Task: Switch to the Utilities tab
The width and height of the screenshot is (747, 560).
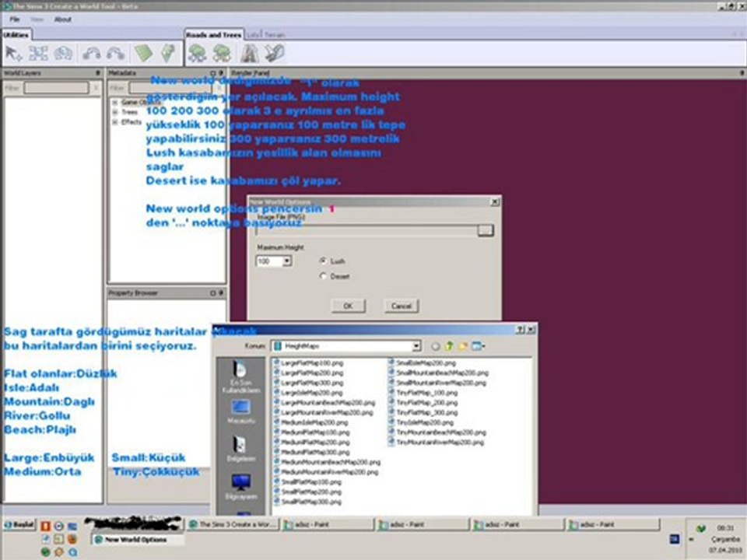Action: click(16, 35)
